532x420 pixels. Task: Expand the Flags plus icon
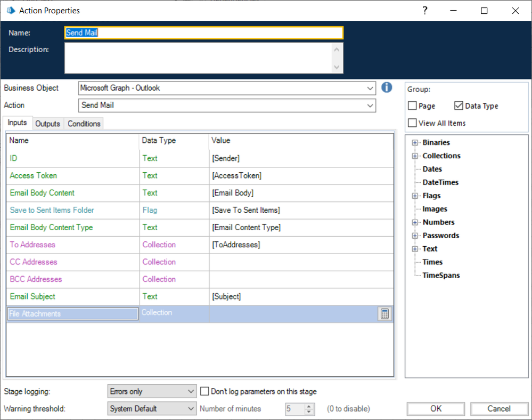pos(415,196)
